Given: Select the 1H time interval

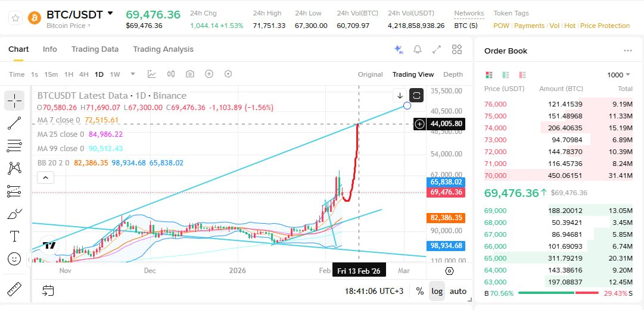Looking at the screenshot, I should click(x=69, y=74).
